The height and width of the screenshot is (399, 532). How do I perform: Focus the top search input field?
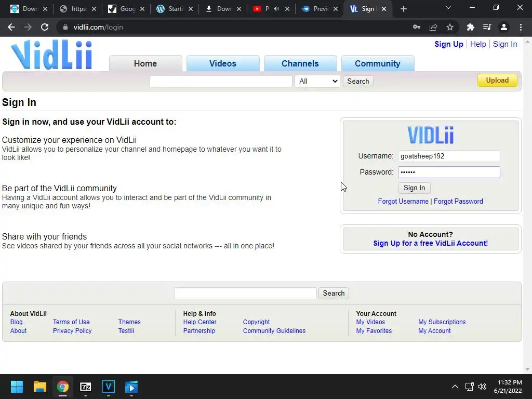pos(221,81)
